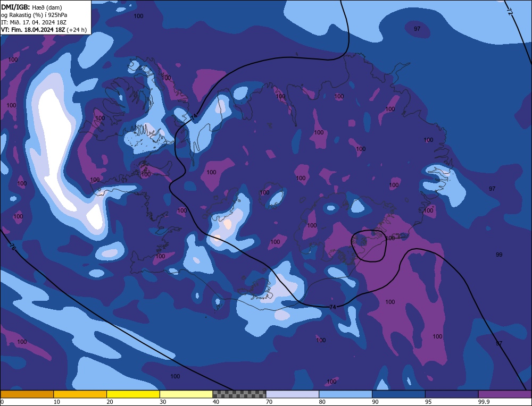The width and height of the screenshot is (532, 406).
Task: Click the bright yellow 20–30 legend swatch
Action: coord(133,394)
